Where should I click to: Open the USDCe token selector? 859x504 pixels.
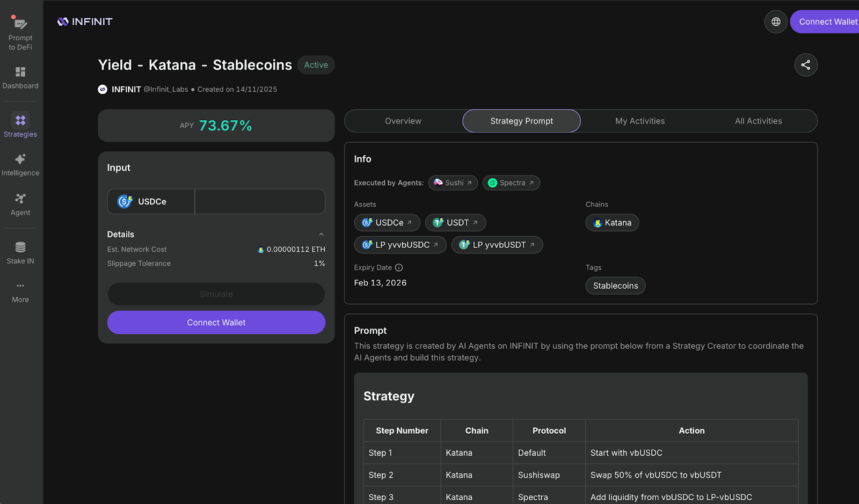click(151, 201)
